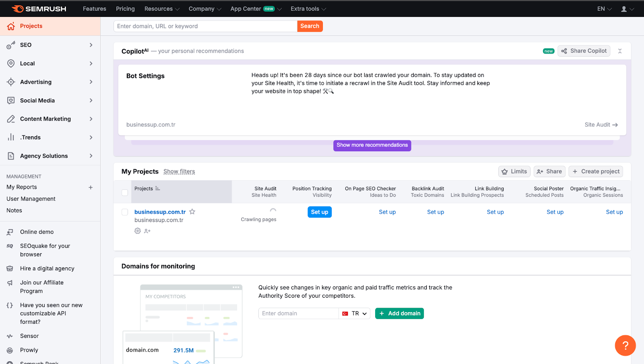
Task: Click the Local map pin icon
Action: pyautogui.click(x=11, y=64)
